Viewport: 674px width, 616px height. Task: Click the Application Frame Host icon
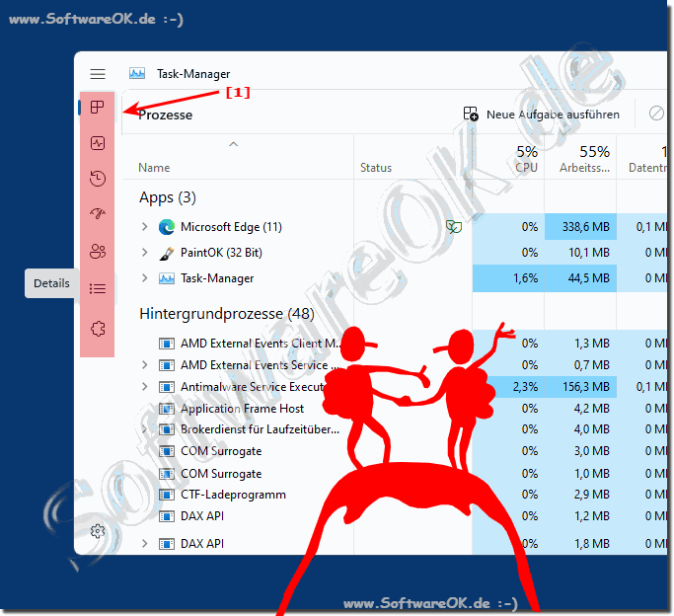(x=167, y=409)
